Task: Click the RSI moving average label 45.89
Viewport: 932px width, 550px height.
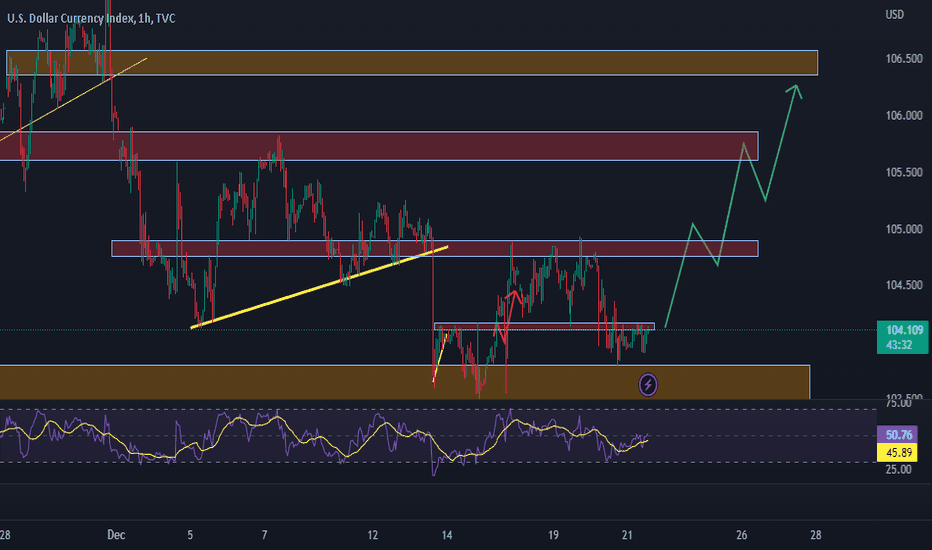Action: tap(898, 452)
